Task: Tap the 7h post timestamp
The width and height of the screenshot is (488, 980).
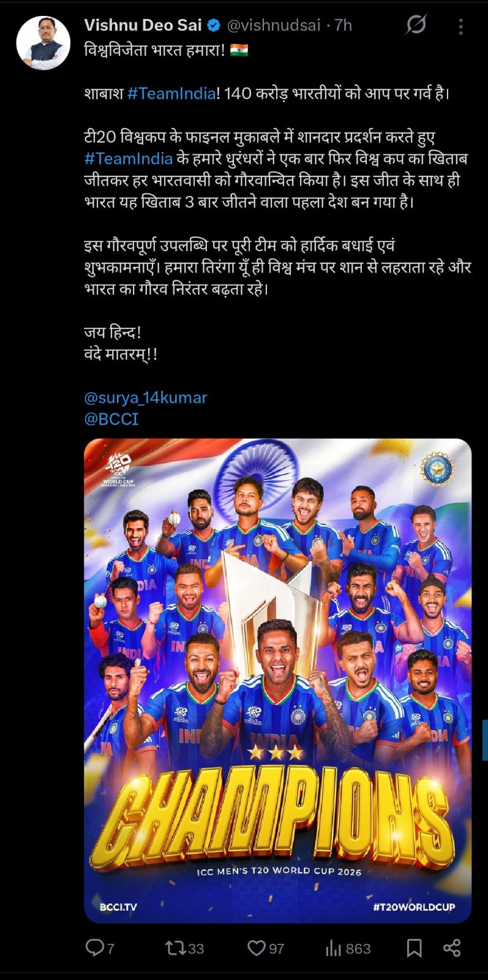Action: [343, 25]
